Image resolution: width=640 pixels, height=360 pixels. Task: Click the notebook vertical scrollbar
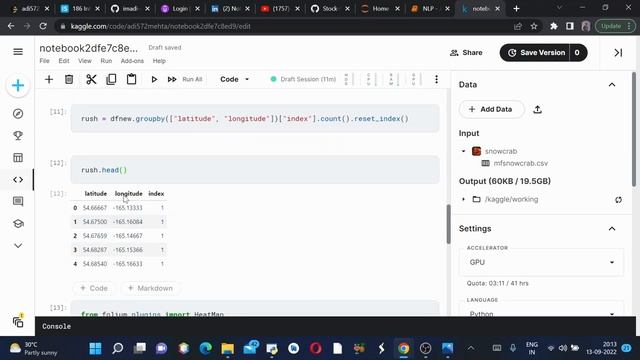click(448, 224)
